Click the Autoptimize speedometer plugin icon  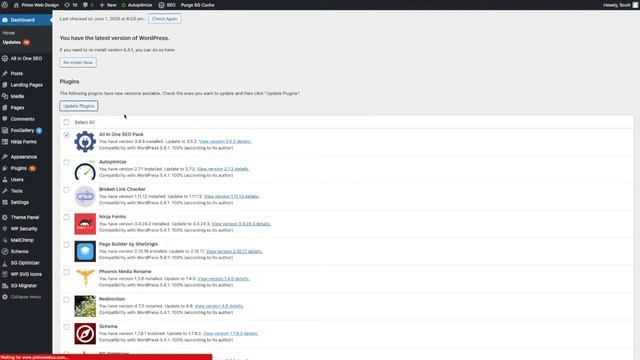(x=85, y=169)
